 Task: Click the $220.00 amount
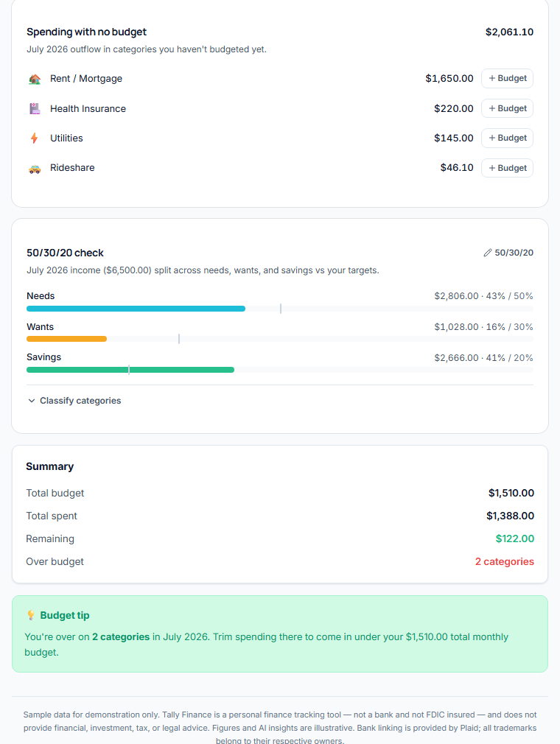(x=453, y=109)
